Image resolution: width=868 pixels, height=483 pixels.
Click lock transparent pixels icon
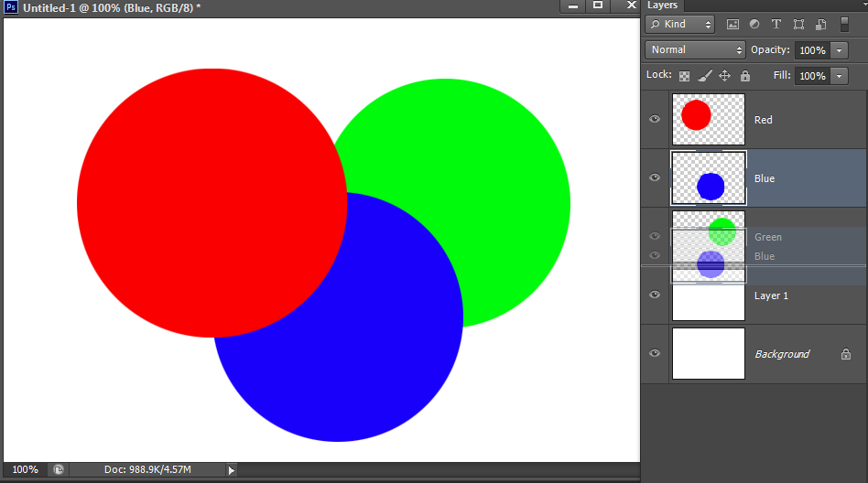[x=684, y=76]
